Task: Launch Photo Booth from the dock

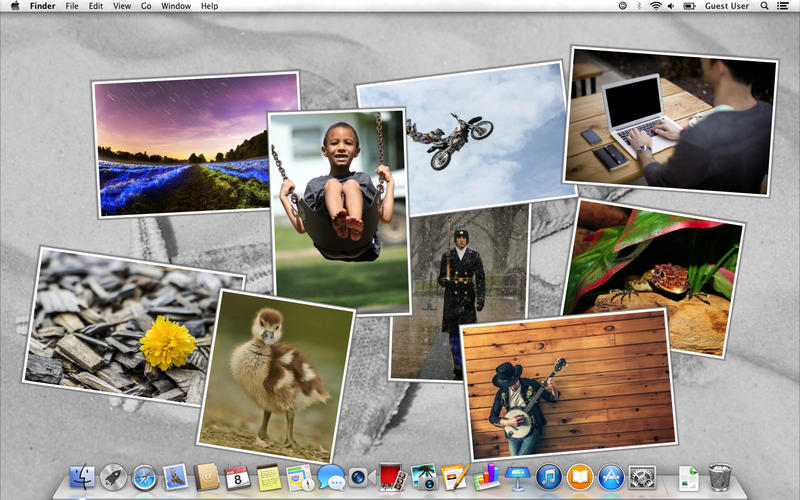Action: (392, 478)
